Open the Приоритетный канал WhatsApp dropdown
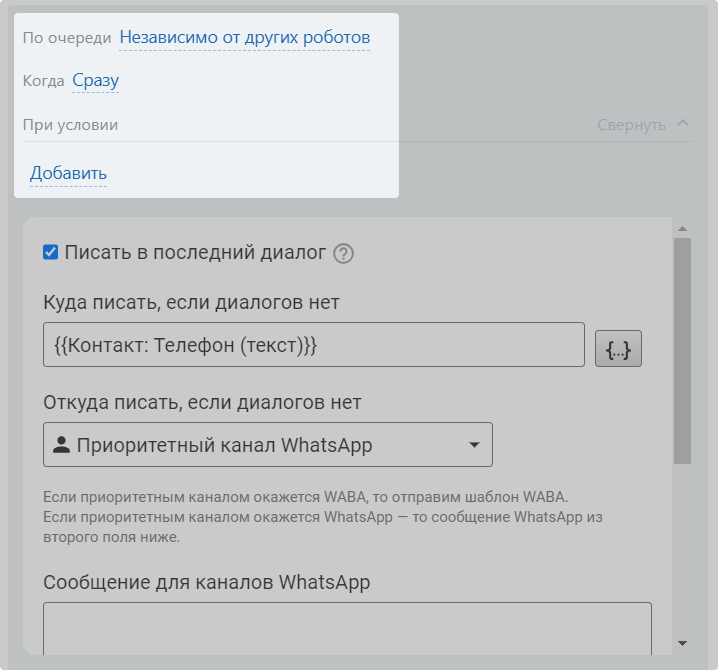Viewport: 718px width, 670px height. (267, 445)
